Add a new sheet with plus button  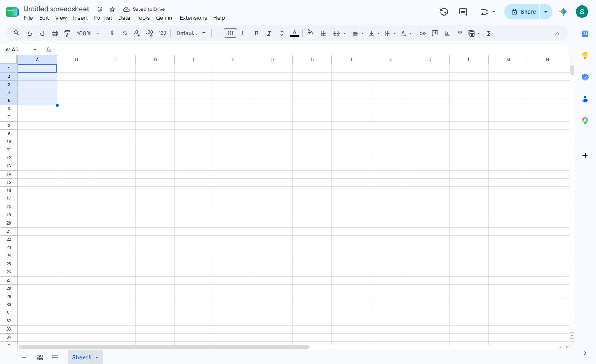[x=24, y=357]
